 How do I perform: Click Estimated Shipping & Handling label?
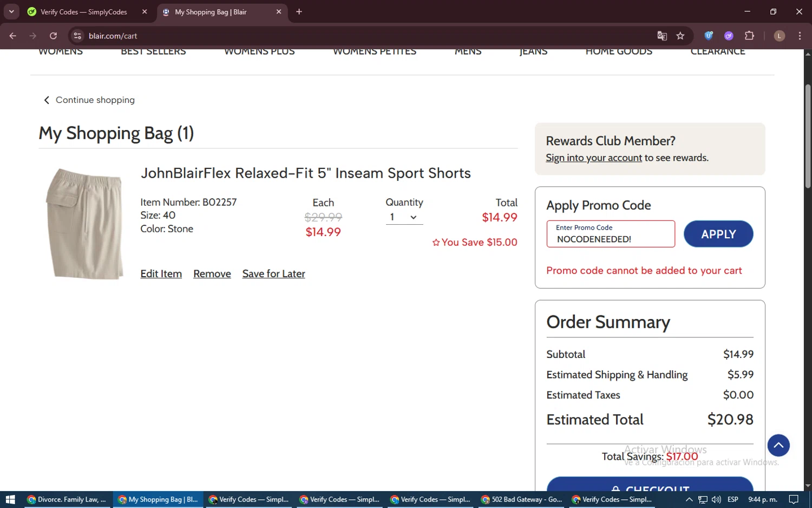coord(617,375)
